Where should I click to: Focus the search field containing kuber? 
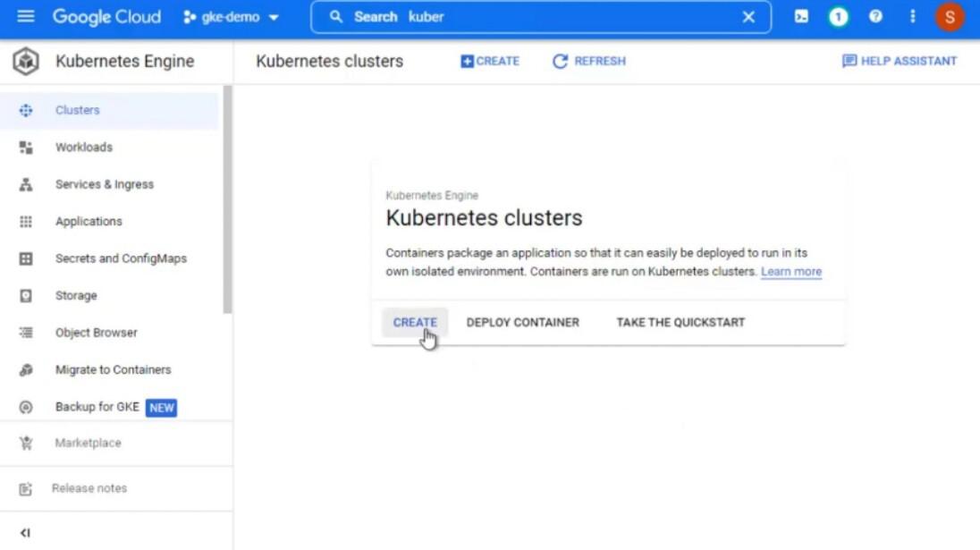541,17
